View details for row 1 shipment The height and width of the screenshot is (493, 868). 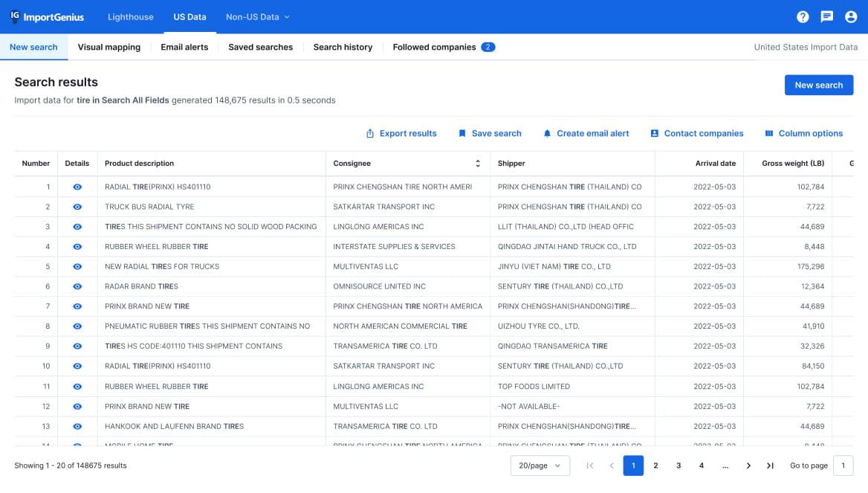(x=77, y=187)
